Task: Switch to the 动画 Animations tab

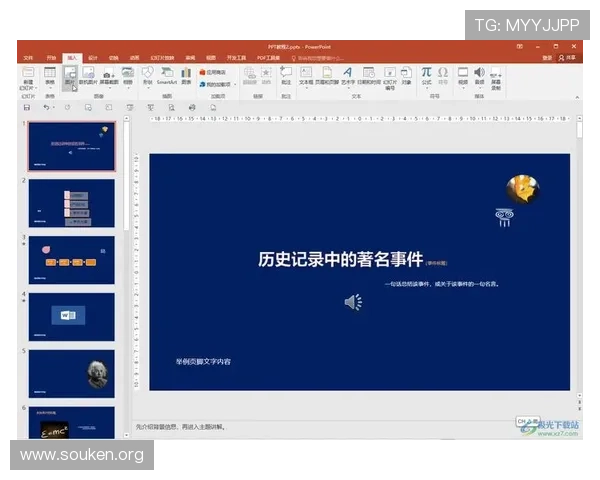Action: click(x=134, y=58)
